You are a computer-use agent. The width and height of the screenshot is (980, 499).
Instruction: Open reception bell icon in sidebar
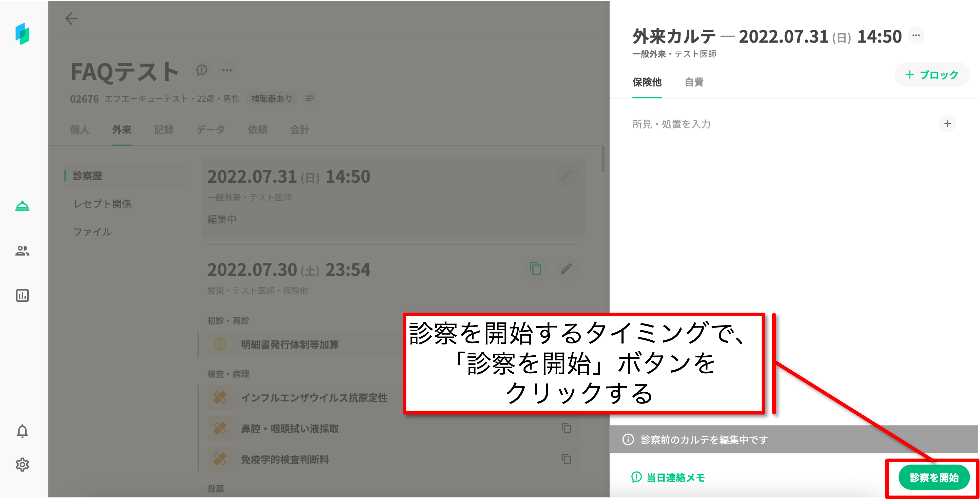click(x=23, y=206)
